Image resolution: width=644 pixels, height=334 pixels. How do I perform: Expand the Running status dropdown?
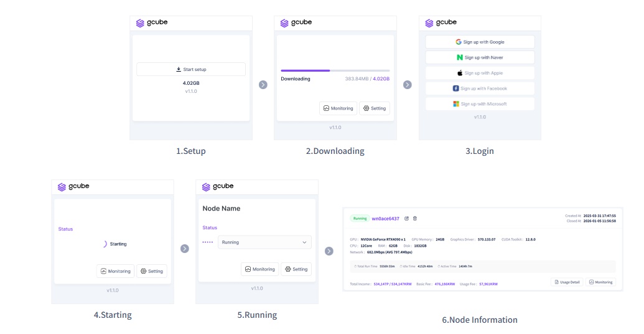tap(264, 242)
